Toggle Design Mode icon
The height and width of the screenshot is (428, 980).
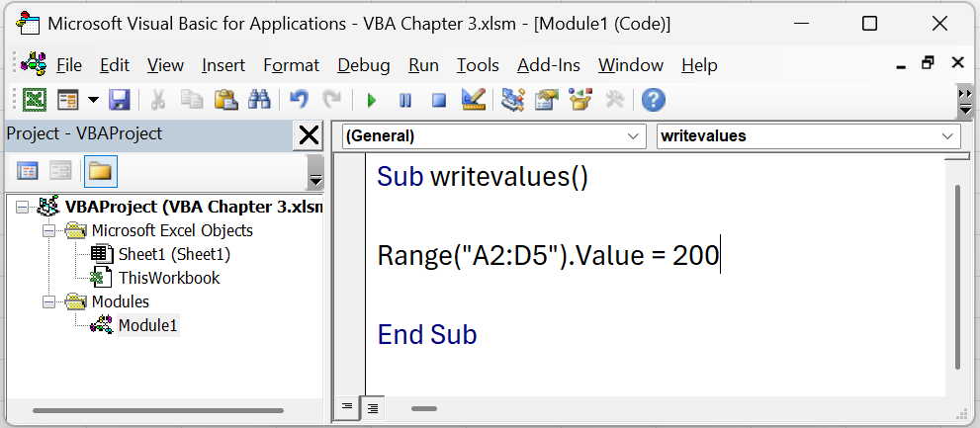pos(473,100)
